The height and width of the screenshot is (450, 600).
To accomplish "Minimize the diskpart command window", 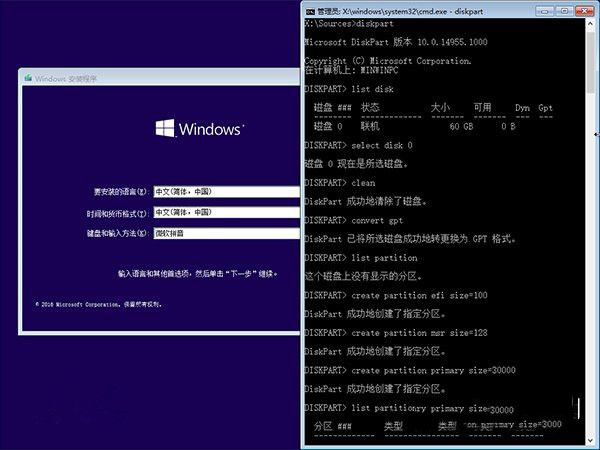I will (x=544, y=11).
